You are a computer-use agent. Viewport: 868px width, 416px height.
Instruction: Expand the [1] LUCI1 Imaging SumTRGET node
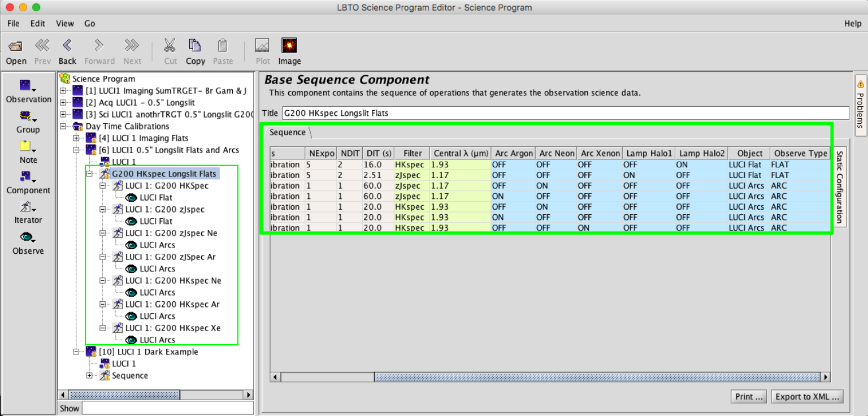63,90
